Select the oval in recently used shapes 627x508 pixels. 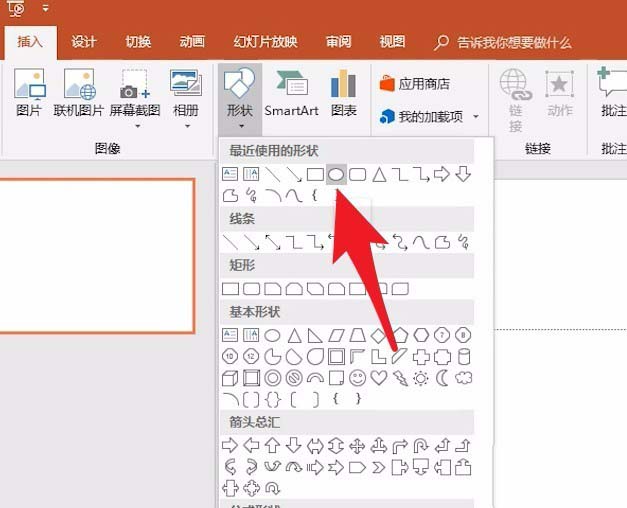point(336,174)
